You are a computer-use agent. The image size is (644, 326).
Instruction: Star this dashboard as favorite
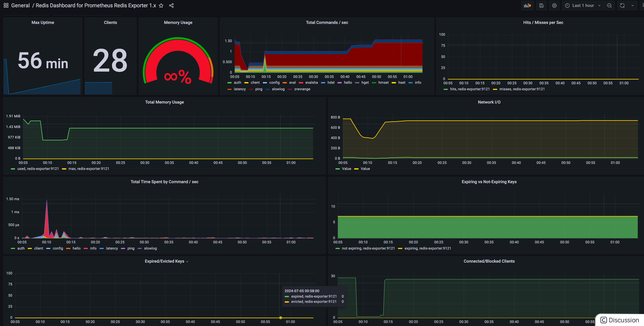(161, 5)
